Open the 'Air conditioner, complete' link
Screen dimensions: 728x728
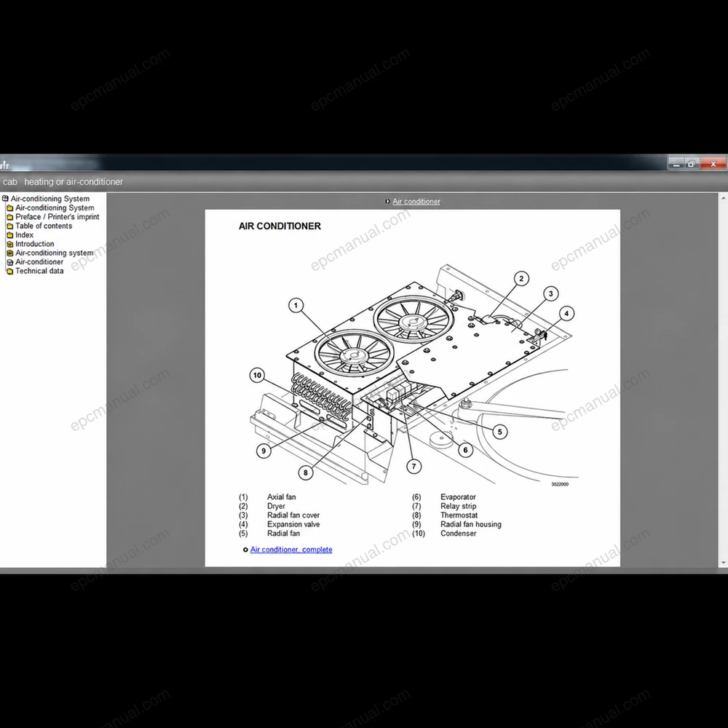coord(291,550)
